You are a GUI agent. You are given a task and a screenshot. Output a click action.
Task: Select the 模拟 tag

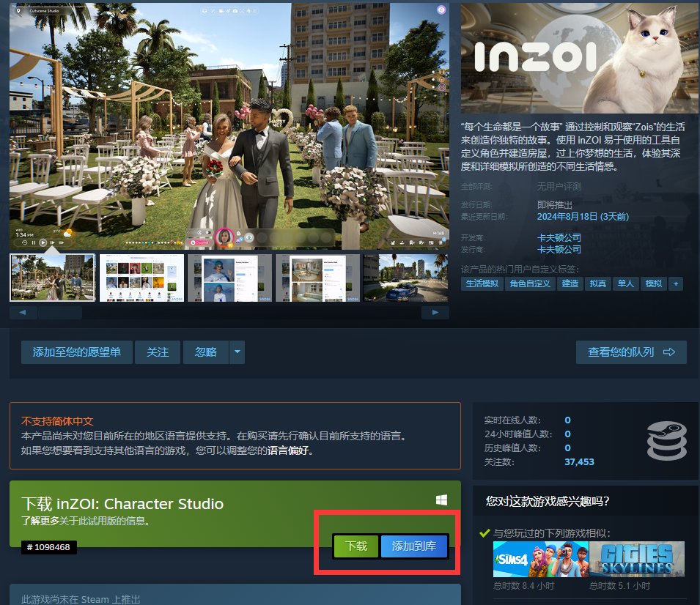[654, 283]
